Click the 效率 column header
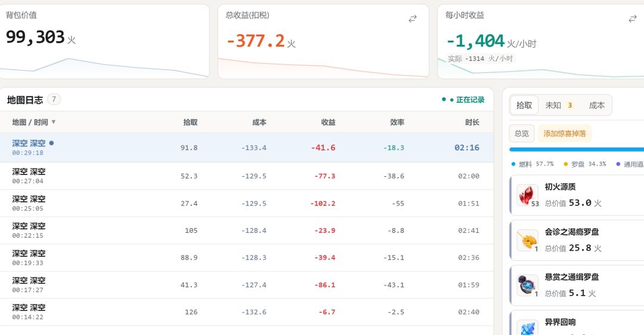644x335 pixels. (x=397, y=122)
